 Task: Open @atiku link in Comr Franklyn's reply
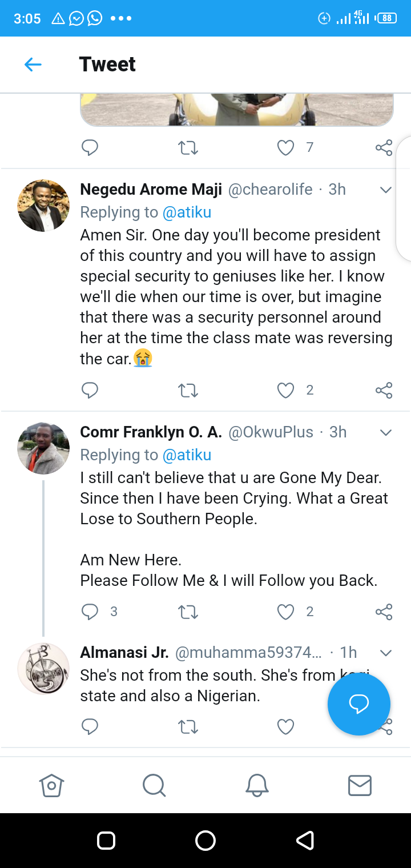[187, 455]
